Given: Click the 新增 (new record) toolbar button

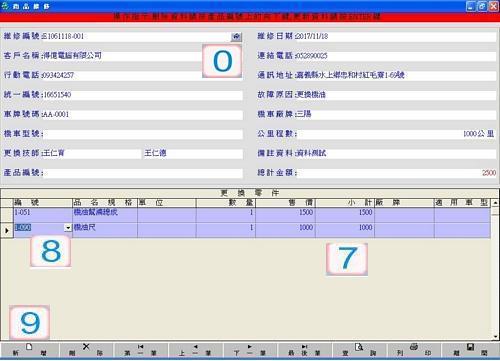Looking at the screenshot, I should [x=30, y=350].
